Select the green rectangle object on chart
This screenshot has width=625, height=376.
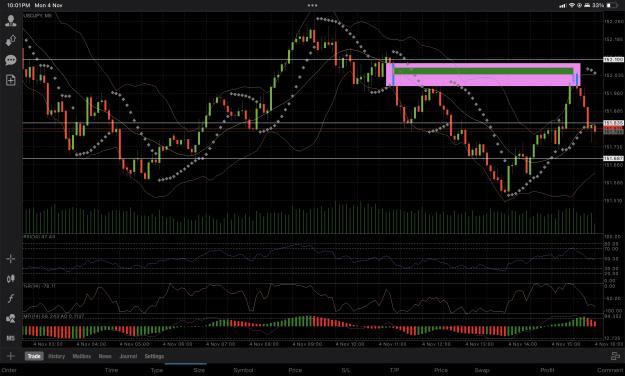click(x=483, y=71)
